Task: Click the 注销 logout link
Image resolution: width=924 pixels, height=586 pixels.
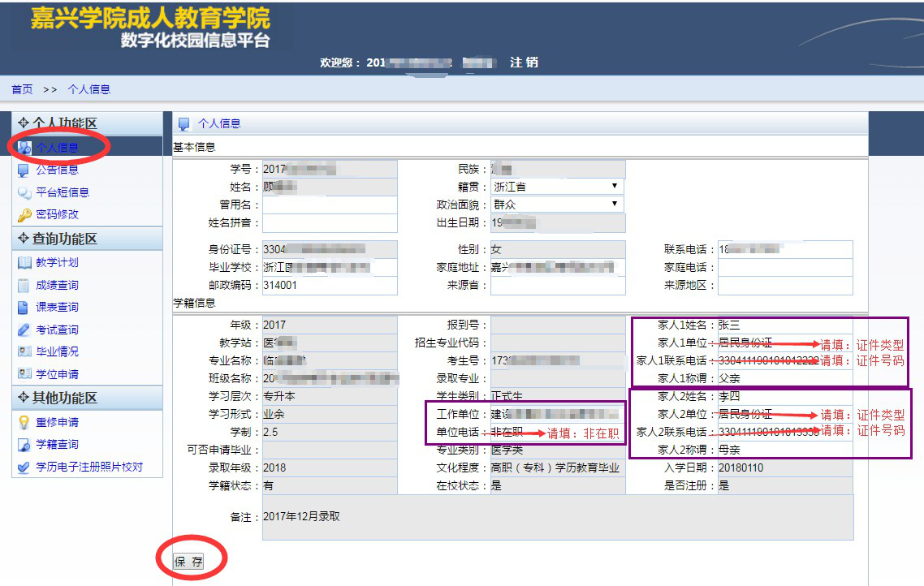Action: coord(524,62)
